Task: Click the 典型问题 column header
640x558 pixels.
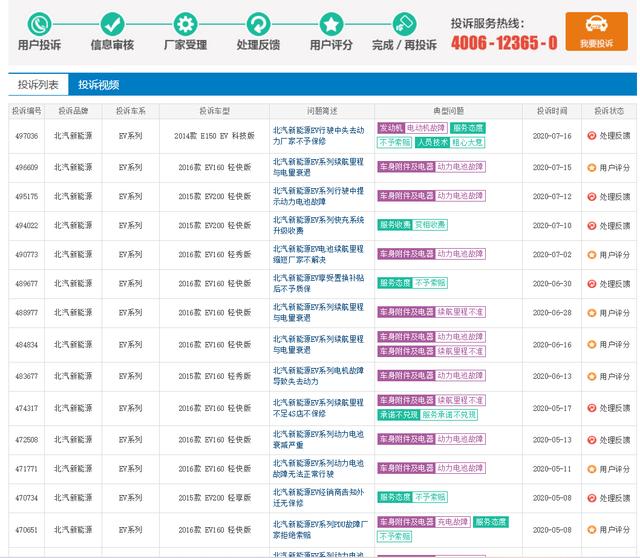Action: point(449,111)
